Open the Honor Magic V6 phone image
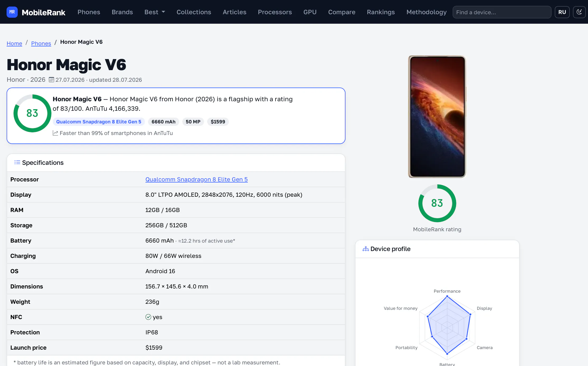Image resolution: width=588 pixels, height=366 pixels. (x=437, y=117)
